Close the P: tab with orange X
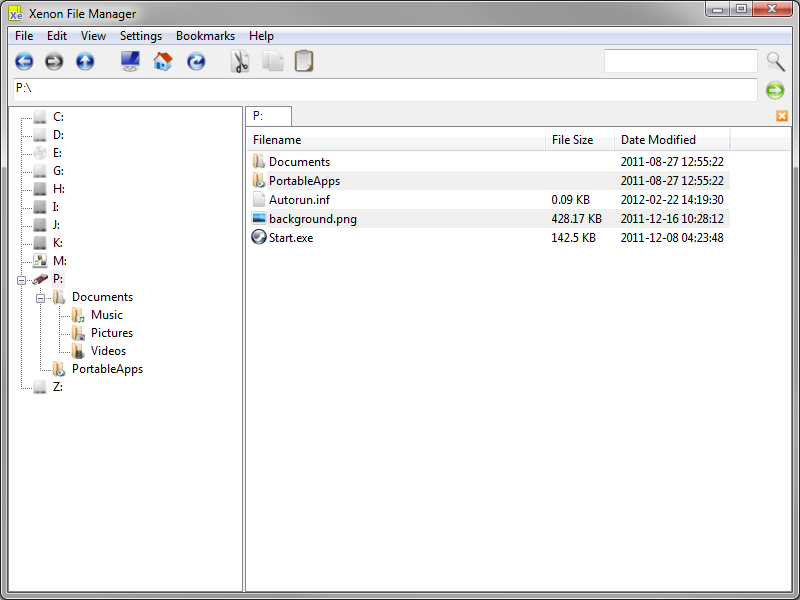800x600 pixels. pyautogui.click(x=782, y=116)
